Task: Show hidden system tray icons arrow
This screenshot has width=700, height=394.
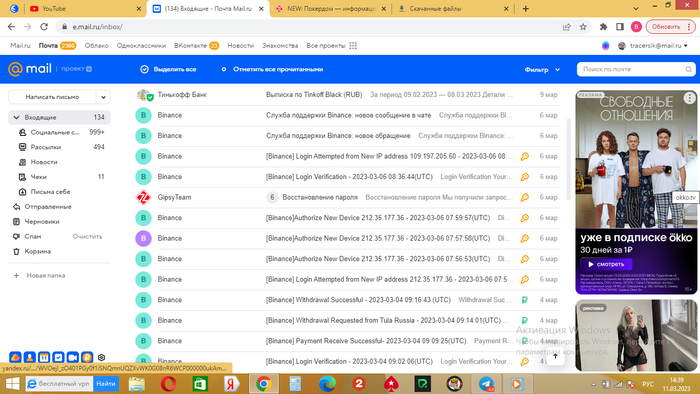Action: tap(593, 384)
